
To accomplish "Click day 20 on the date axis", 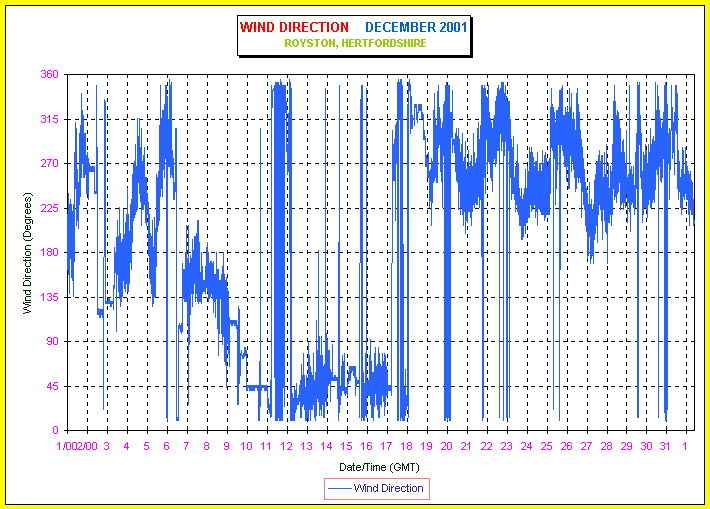I will tap(446, 446).
